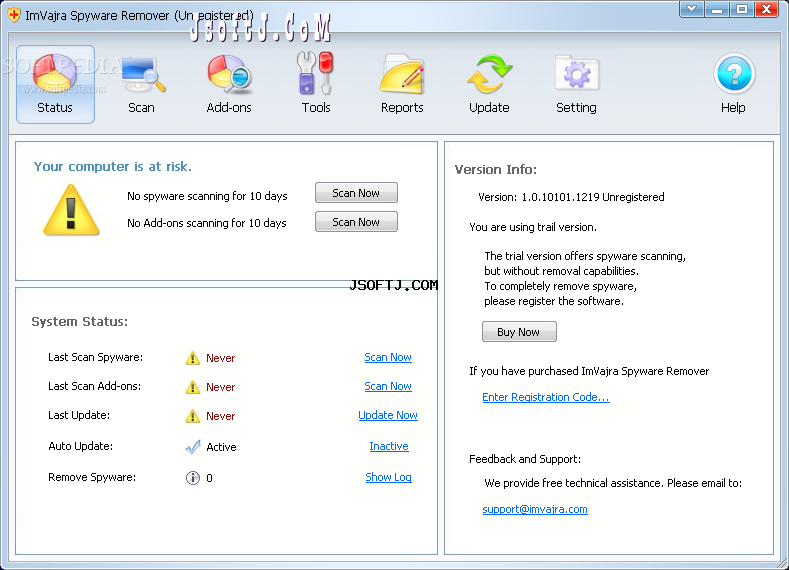
Task: Switch to the Add-ons tab label
Action: click(229, 108)
